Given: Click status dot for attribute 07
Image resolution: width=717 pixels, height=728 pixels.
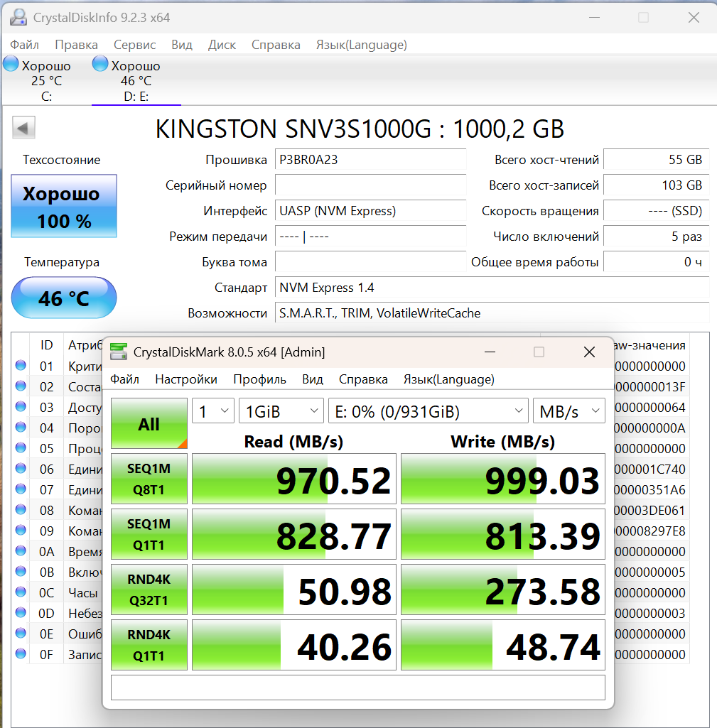Looking at the screenshot, I should pyautogui.click(x=21, y=489).
